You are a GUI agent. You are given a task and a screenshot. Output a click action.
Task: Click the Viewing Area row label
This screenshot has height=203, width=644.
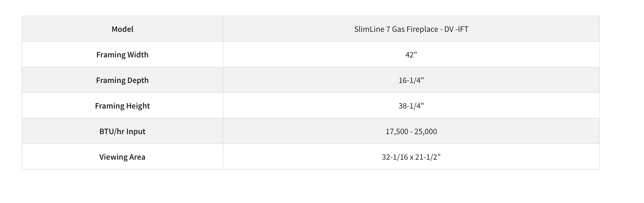pos(122,157)
